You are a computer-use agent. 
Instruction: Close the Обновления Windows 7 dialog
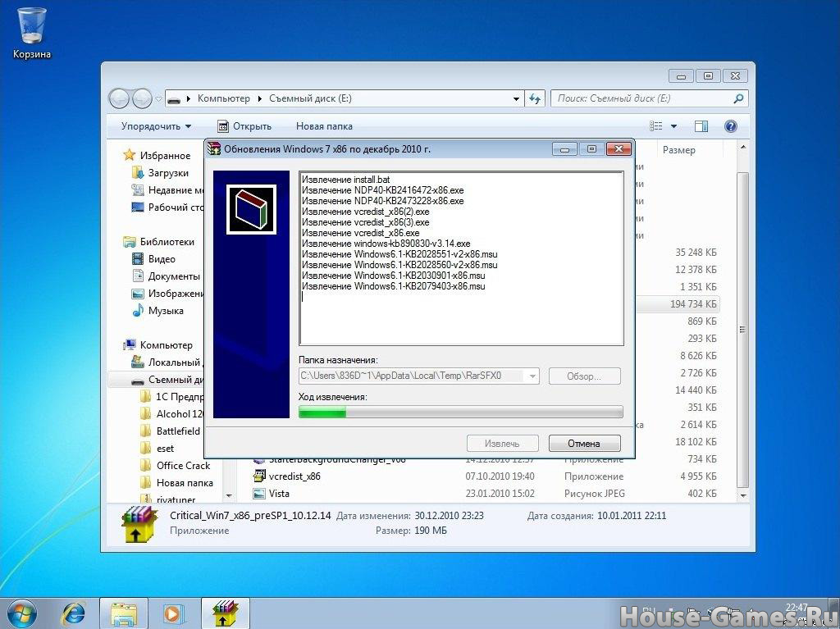619,149
